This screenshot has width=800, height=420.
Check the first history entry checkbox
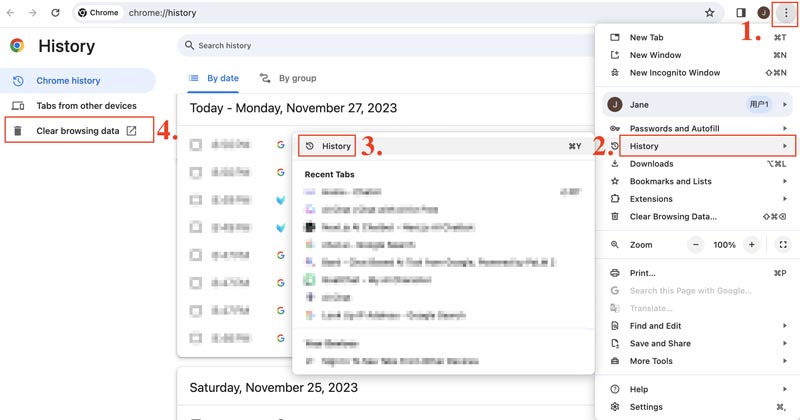click(x=196, y=145)
